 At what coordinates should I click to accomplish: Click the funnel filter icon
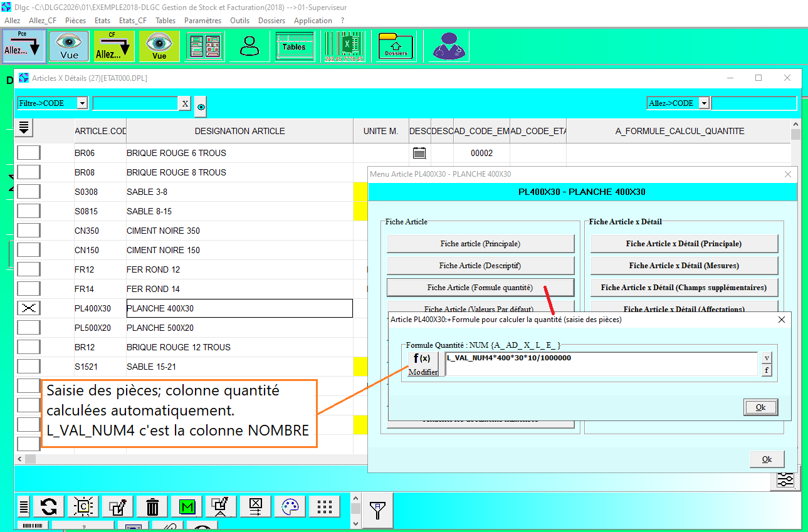(x=378, y=510)
